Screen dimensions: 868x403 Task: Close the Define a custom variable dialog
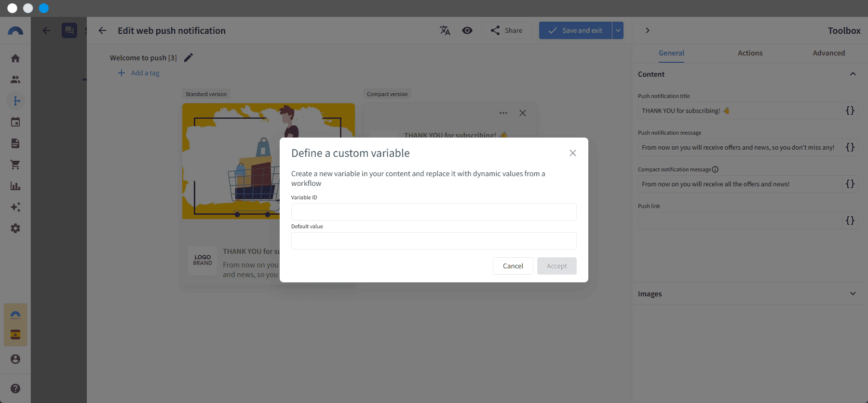click(573, 153)
